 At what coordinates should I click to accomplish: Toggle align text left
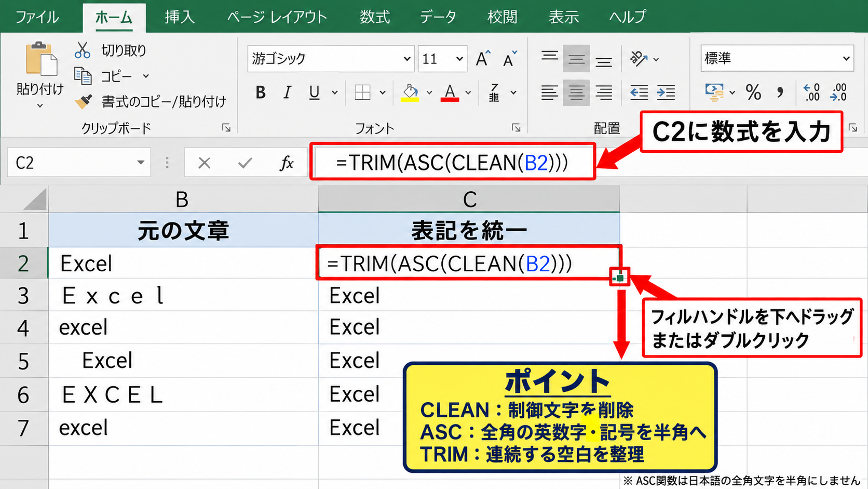[549, 92]
